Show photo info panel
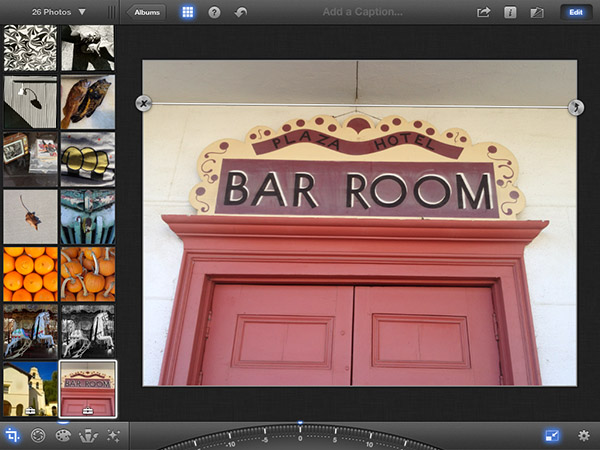 click(x=510, y=13)
